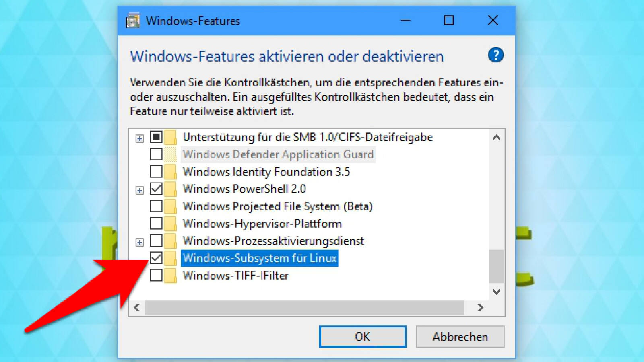Click the folder icon beside SMB 1.0/CIFS-Dateifreigabe
This screenshot has width=644, height=362.
[x=170, y=137]
